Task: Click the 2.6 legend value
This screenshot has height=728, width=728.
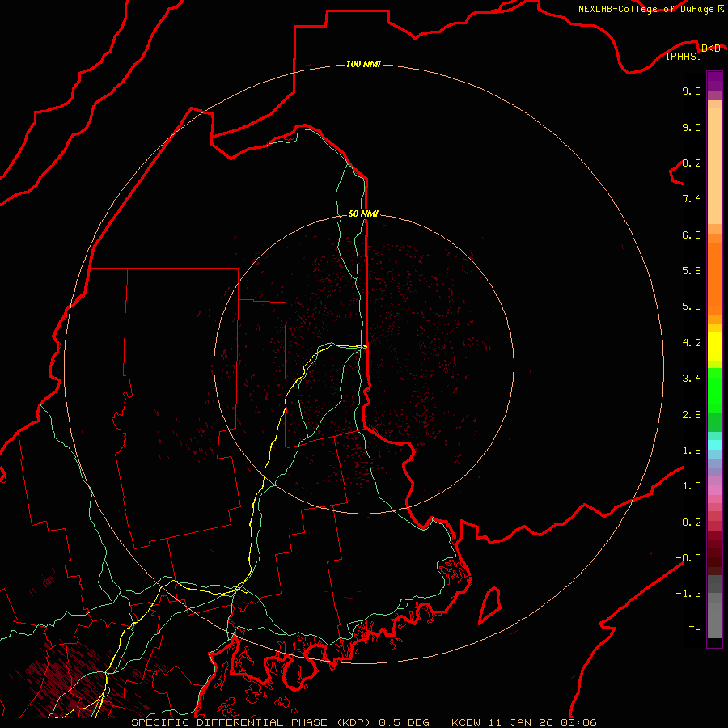Action: pos(692,415)
